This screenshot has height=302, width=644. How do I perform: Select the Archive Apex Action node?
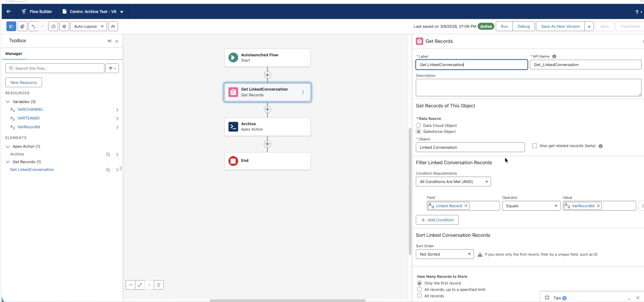click(267, 126)
